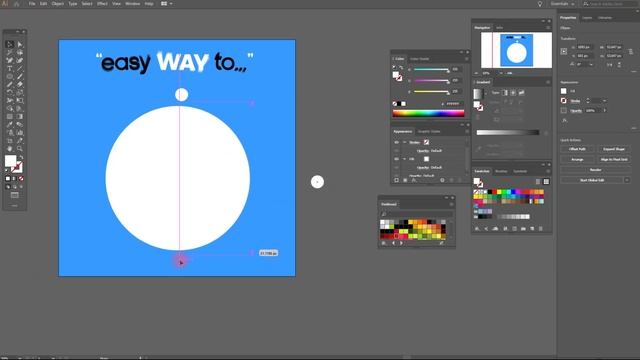Screen dimensions: 640x360
Task: Switch to the Info tab
Action: tap(500, 28)
